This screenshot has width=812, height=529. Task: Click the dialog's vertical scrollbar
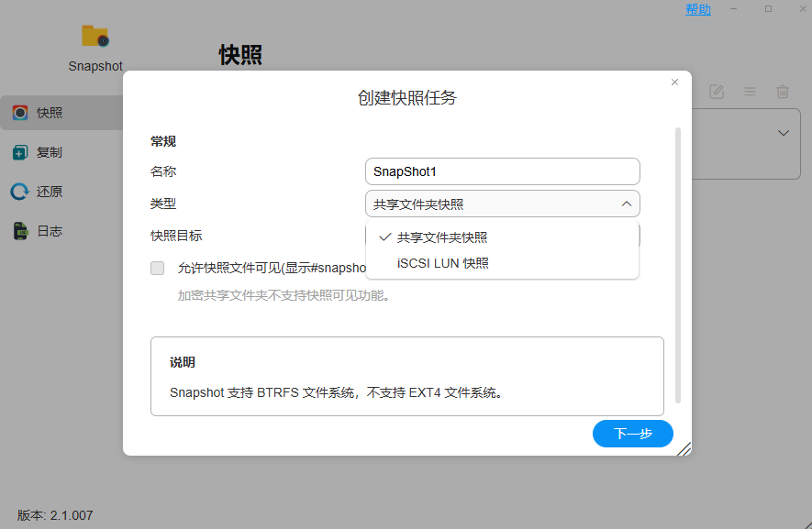click(678, 266)
